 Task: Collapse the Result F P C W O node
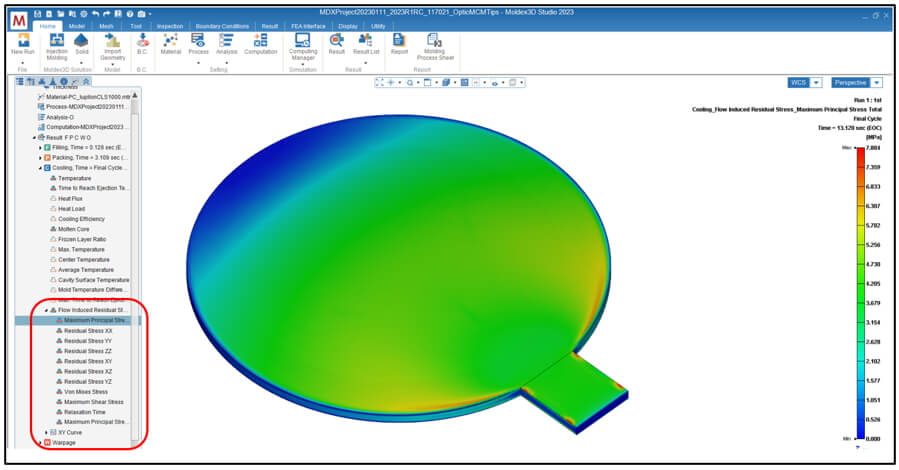click(34, 138)
